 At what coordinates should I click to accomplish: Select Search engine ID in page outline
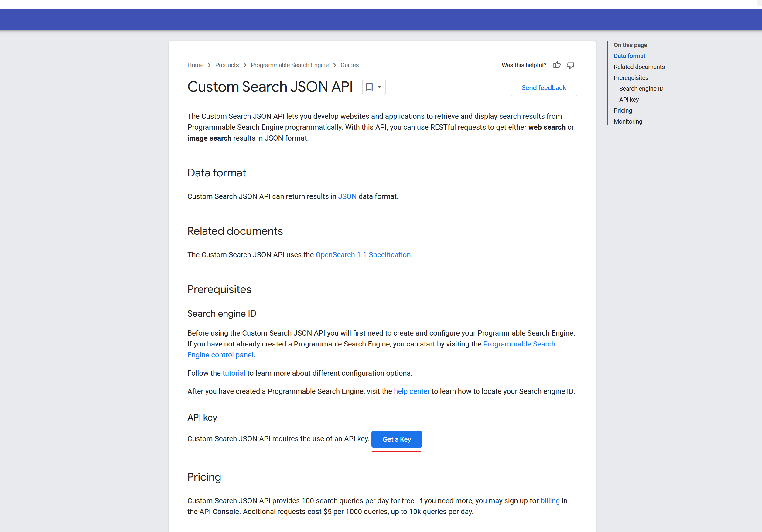click(641, 89)
